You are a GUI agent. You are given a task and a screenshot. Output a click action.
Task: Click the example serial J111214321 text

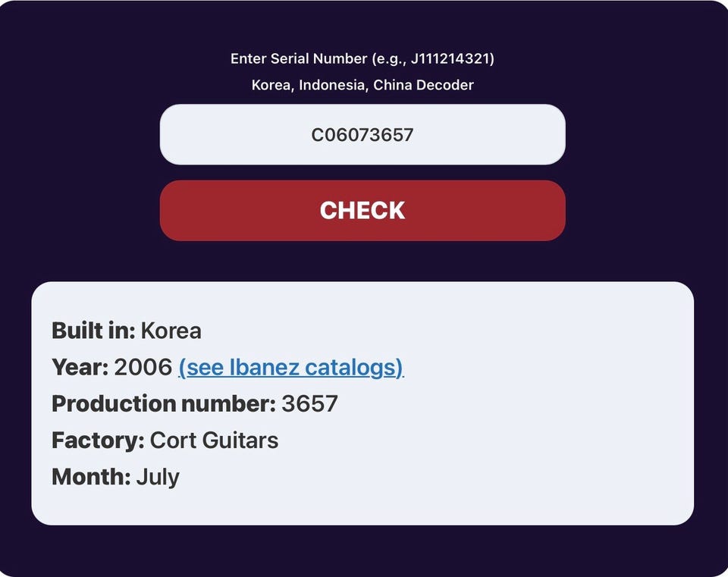[450, 58]
